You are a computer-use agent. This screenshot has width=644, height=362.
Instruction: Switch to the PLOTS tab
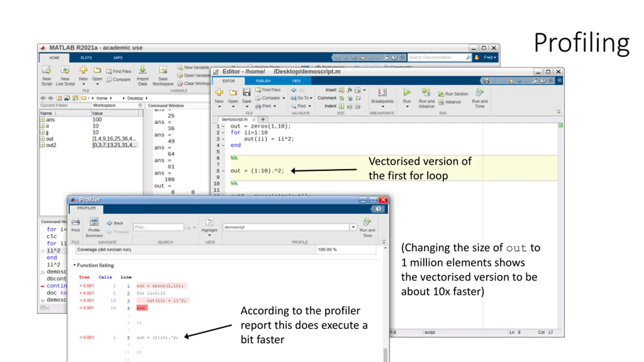pyautogui.click(x=86, y=58)
